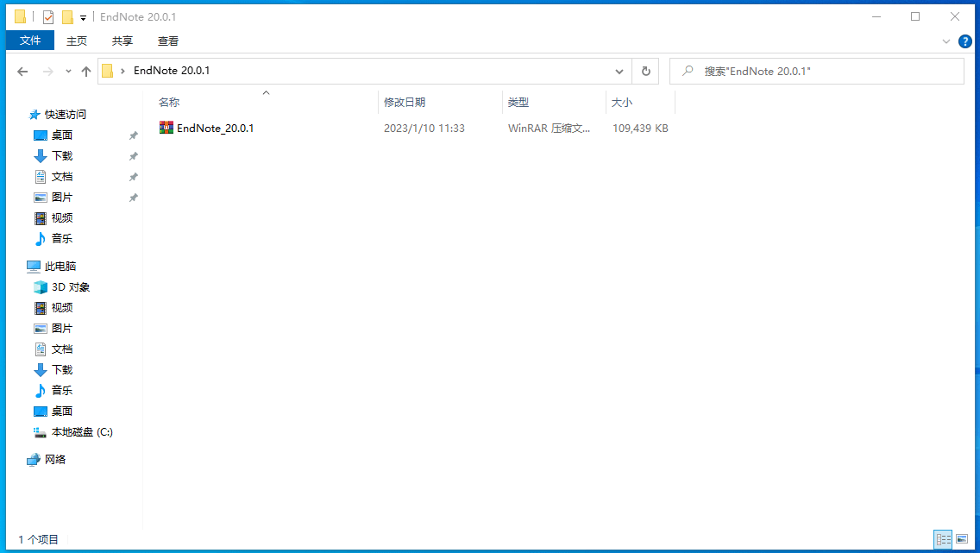Open 图片 under 此电脑
Screen dimensions: 980x553
(x=62, y=328)
